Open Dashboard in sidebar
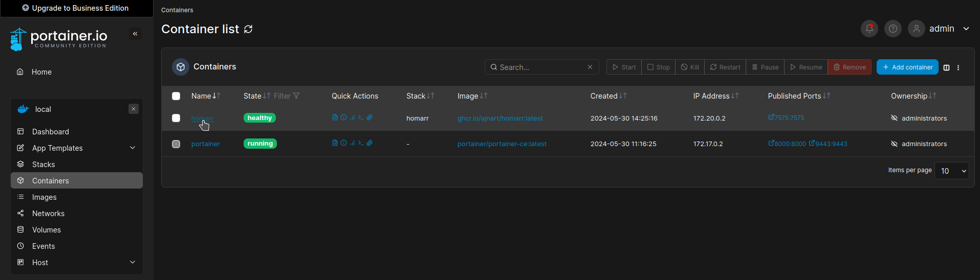Viewport: 980px width, 280px height. click(77, 132)
